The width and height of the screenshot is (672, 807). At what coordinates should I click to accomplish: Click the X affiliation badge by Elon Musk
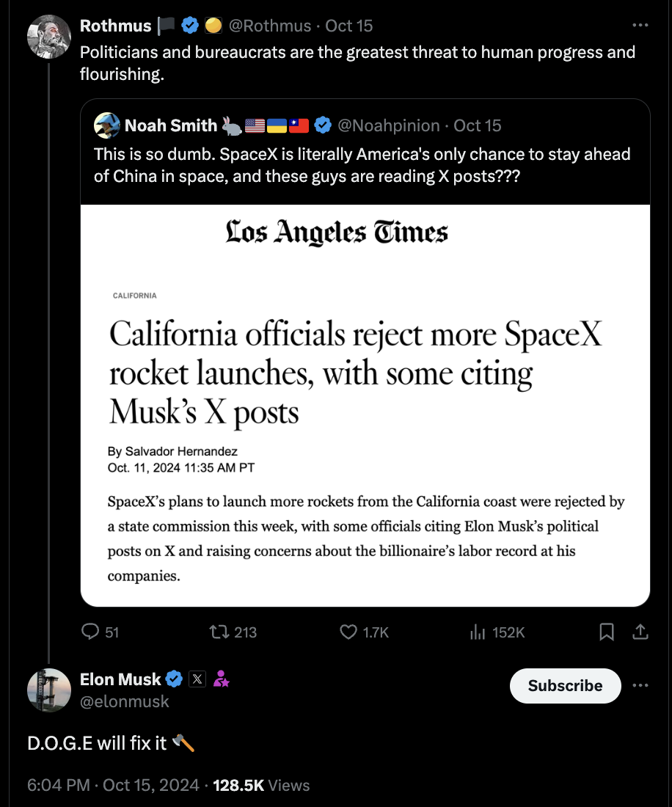coord(197,679)
